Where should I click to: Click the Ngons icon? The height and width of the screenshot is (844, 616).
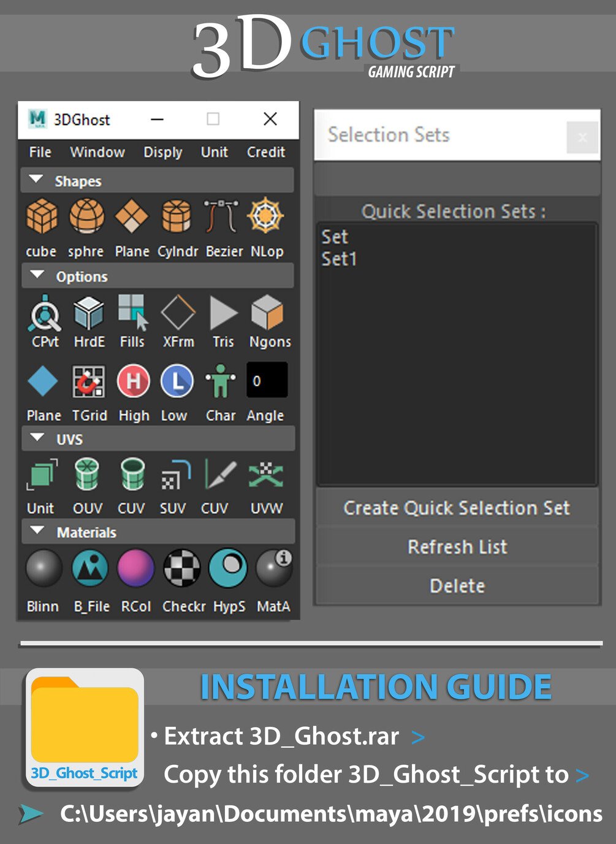pos(267,313)
